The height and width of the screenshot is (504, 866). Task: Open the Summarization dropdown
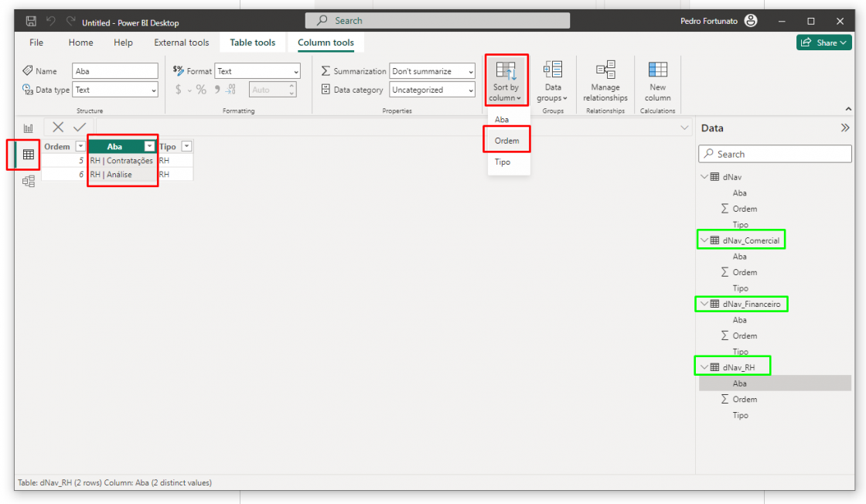pos(432,71)
